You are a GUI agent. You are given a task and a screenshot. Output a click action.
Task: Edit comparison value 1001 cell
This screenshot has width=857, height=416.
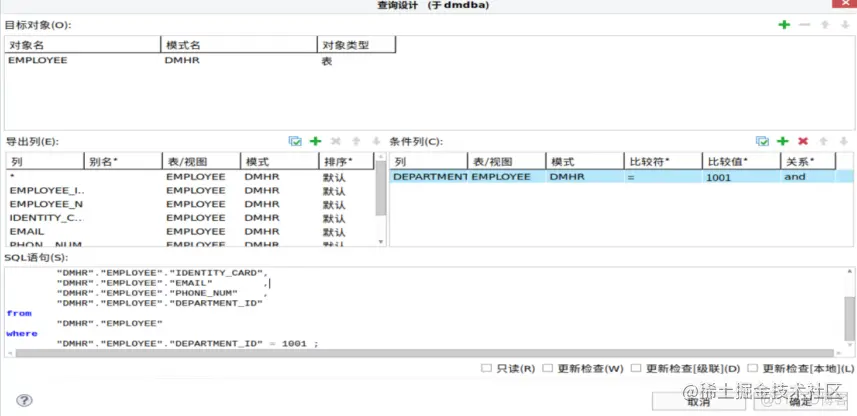pyautogui.click(x=741, y=177)
